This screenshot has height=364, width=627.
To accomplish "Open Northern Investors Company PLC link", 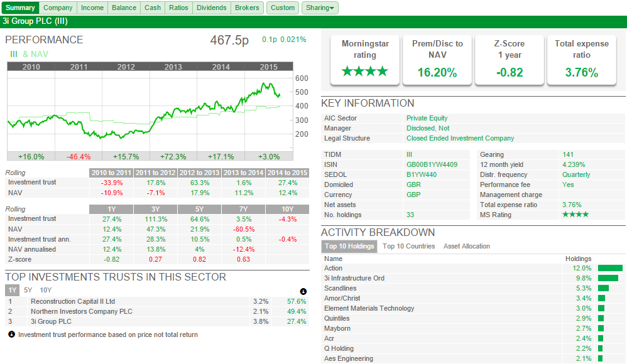I will tap(82, 311).
